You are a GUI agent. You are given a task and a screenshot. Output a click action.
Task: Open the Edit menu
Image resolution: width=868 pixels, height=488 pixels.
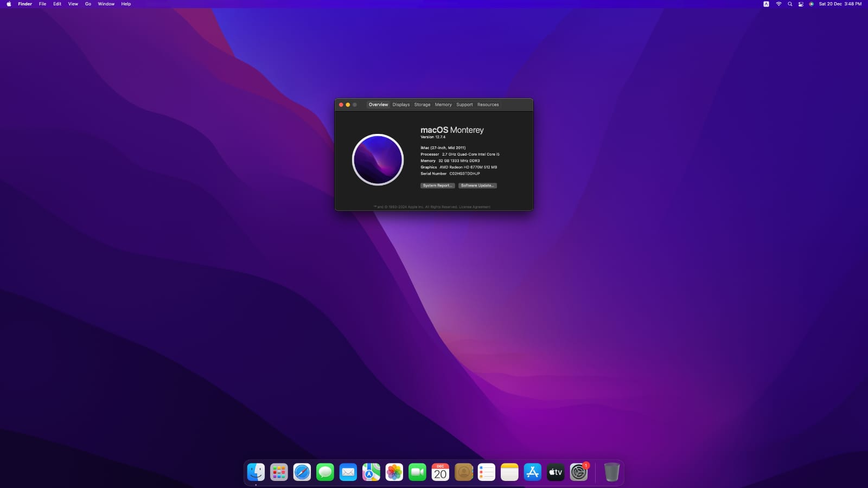click(57, 4)
